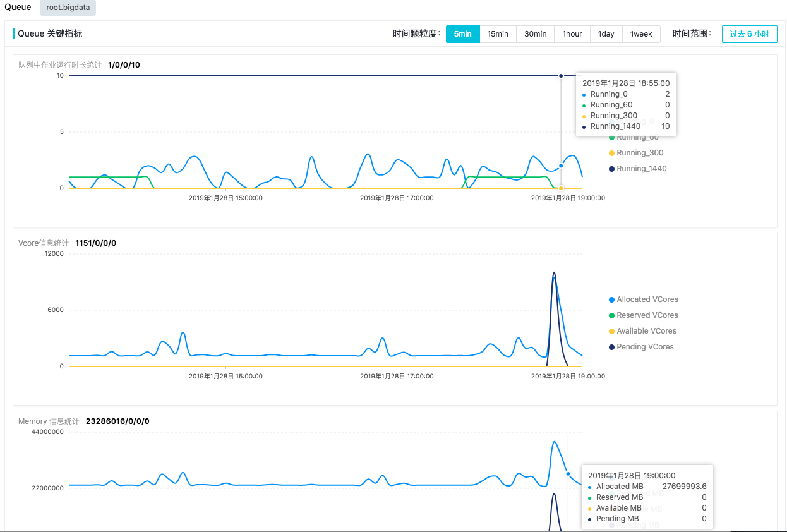Screen dimensions: 787x532
Task: Click the Queue label at top
Action: (x=18, y=7)
